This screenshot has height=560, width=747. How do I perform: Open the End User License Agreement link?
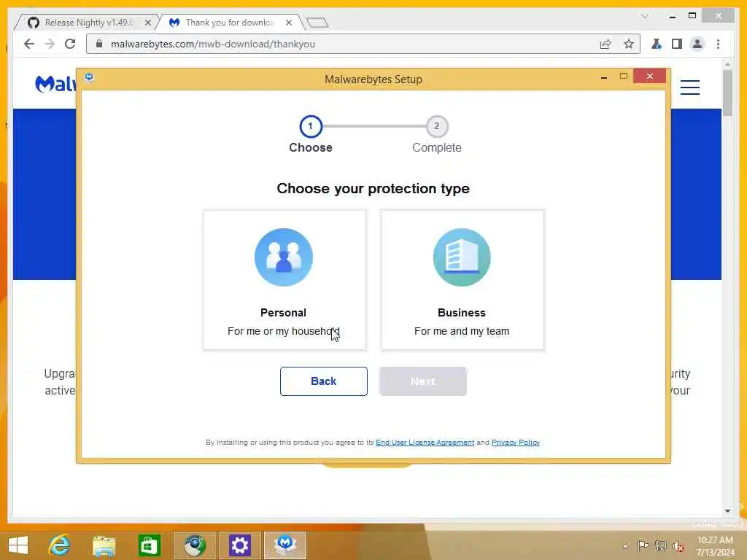[x=425, y=443]
